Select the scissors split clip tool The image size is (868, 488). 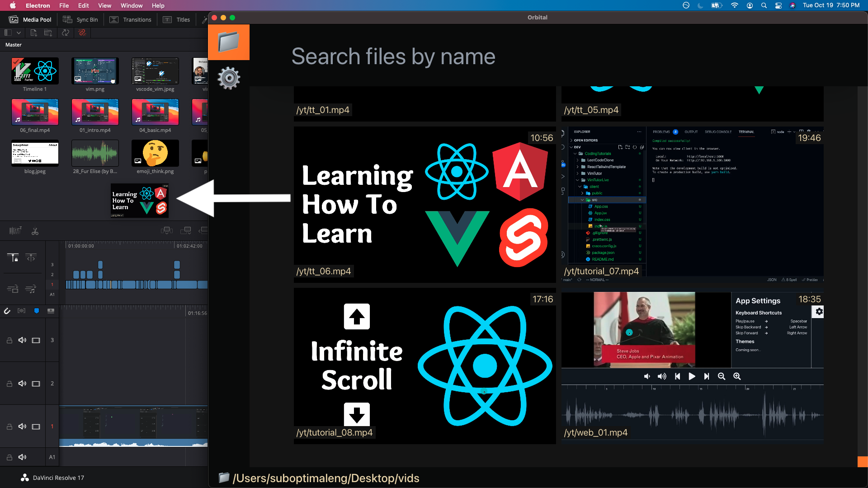[x=35, y=231]
